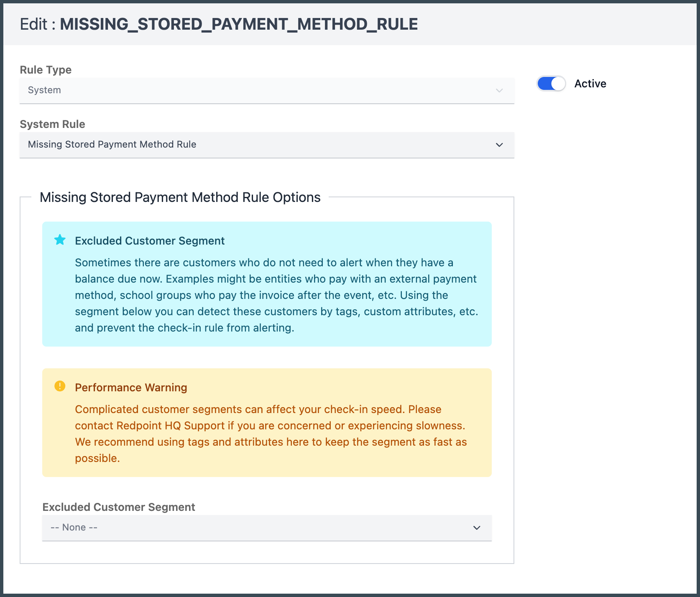Screen dimensions: 700x597
Task: Click the Excluded Customer Segment heading in blue box
Action: (150, 241)
